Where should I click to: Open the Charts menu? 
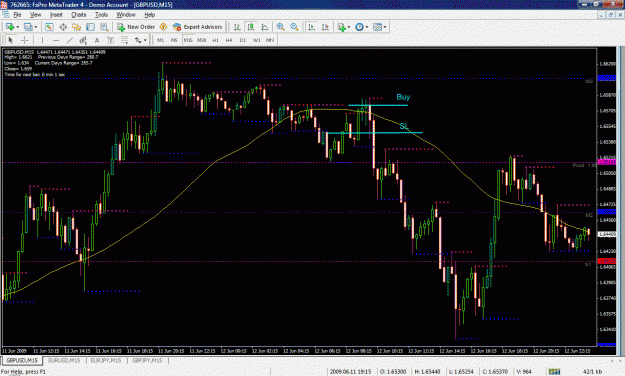(79, 15)
